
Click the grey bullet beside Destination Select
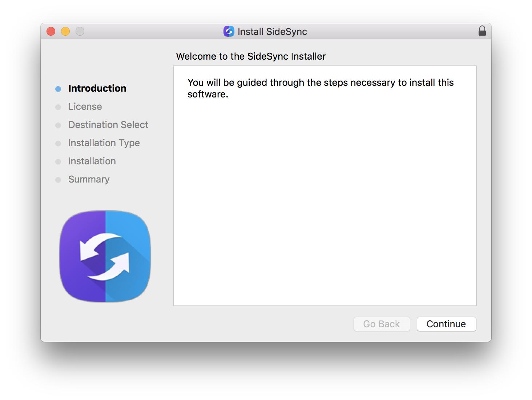pyautogui.click(x=58, y=125)
